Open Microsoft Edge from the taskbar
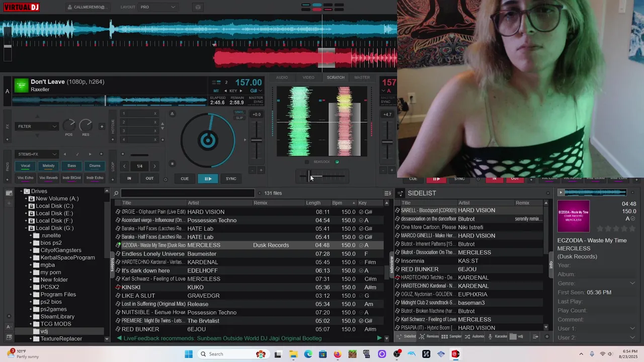The width and height of the screenshot is (644, 362). (308, 354)
